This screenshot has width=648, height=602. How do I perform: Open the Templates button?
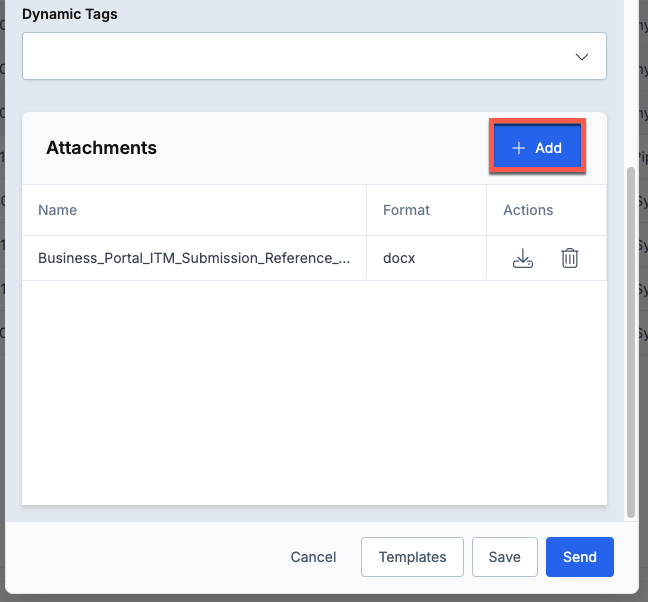click(412, 557)
